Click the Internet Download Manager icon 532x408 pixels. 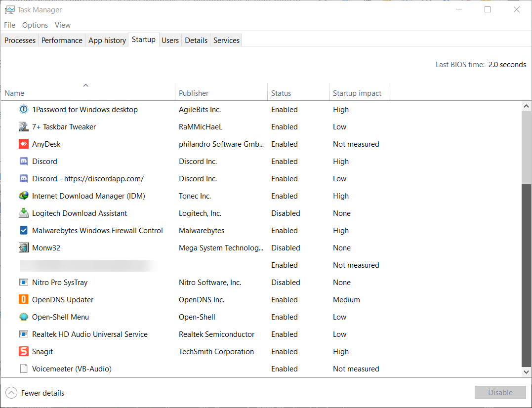point(23,196)
